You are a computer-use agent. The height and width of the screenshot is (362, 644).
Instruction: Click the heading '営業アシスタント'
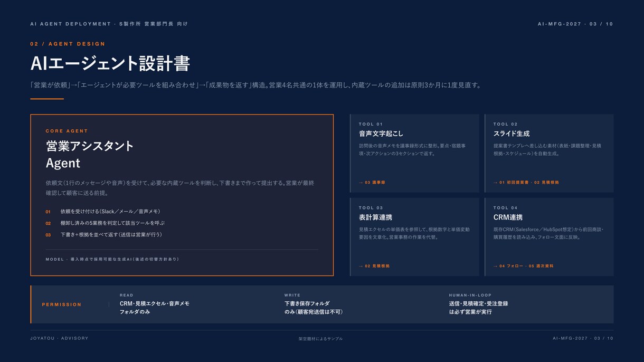pos(90,146)
